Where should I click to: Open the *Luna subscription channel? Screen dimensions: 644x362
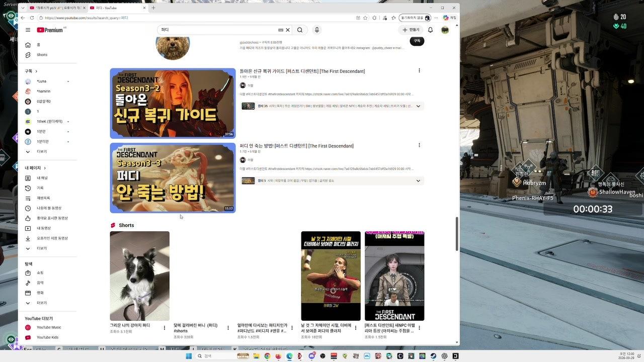point(47,81)
